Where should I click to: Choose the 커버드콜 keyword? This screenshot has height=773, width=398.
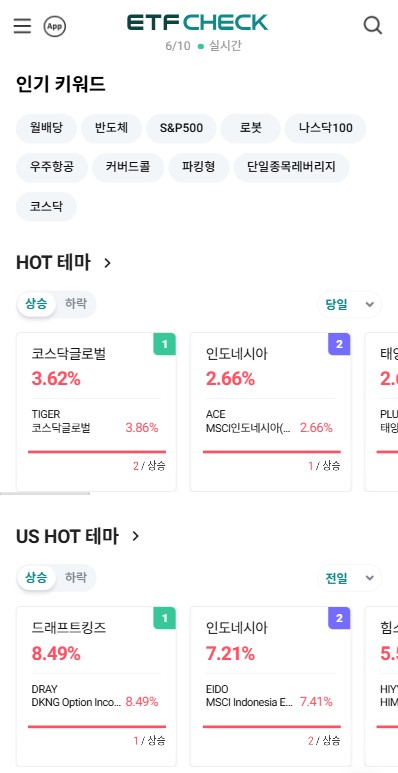pos(128,167)
